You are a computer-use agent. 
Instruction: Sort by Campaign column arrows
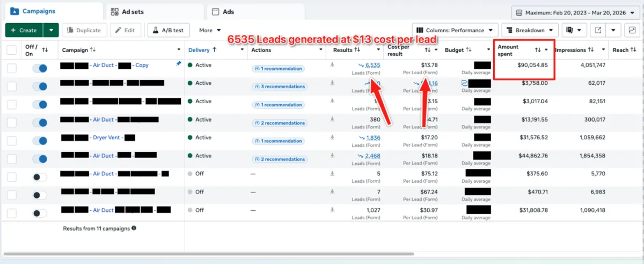93,50
